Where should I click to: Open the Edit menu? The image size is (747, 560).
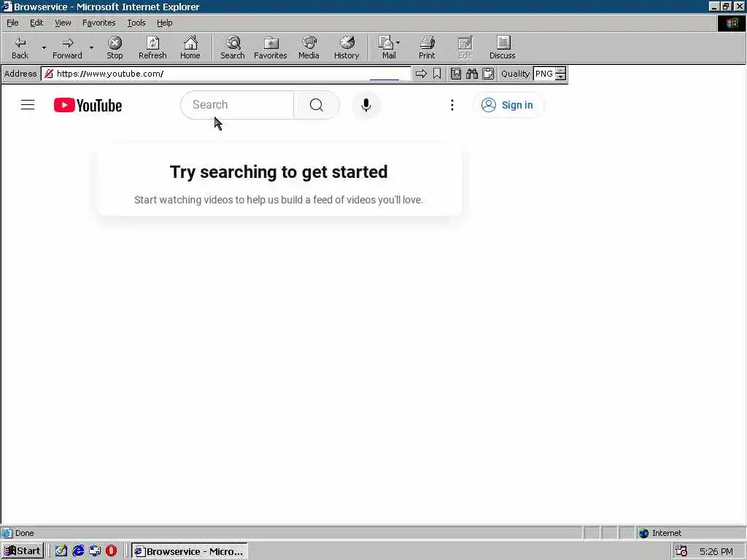[36, 23]
